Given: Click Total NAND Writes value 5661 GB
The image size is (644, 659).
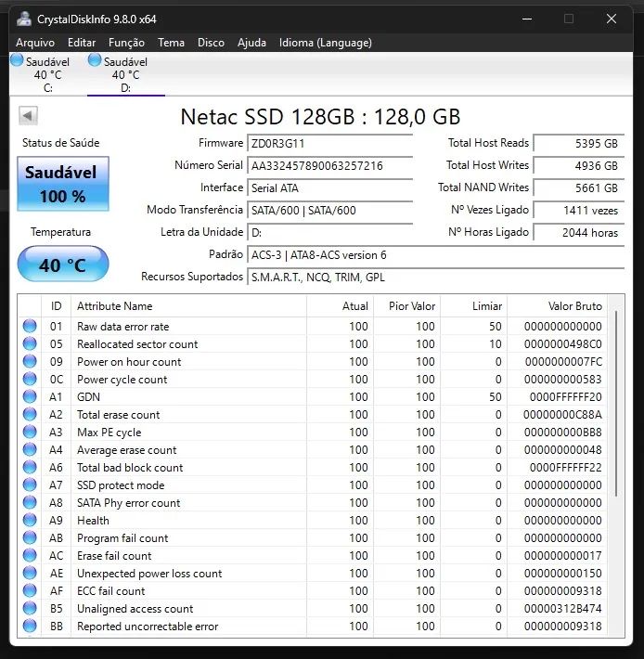Looking at the screenshot, I should pyautogui.click(x=579, y=187).
